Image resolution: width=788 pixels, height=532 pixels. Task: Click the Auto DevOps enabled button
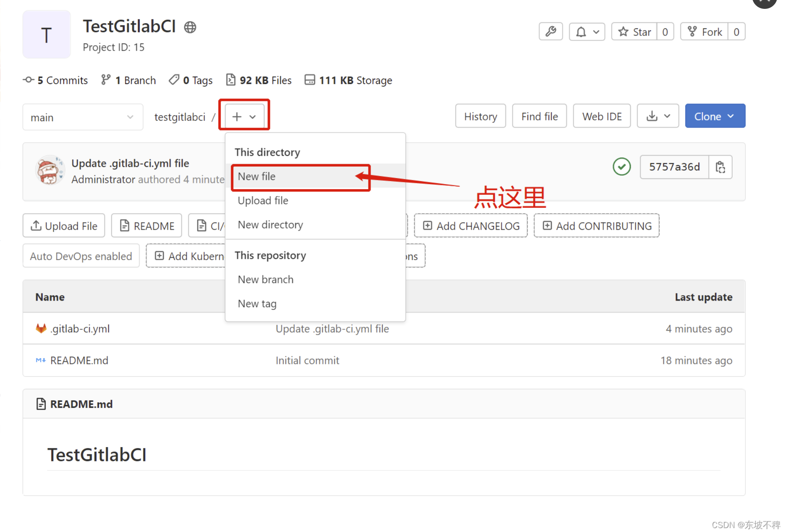click(x=81, y=256)
